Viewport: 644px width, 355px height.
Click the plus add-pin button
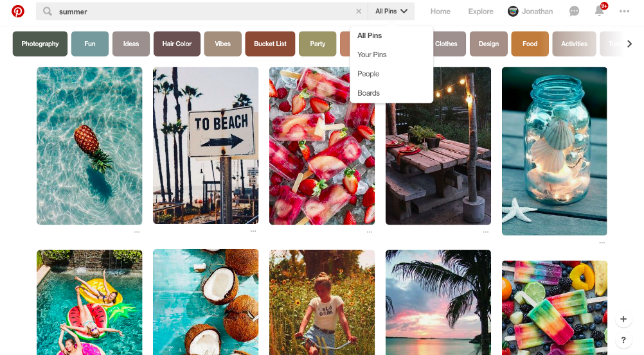623,319
